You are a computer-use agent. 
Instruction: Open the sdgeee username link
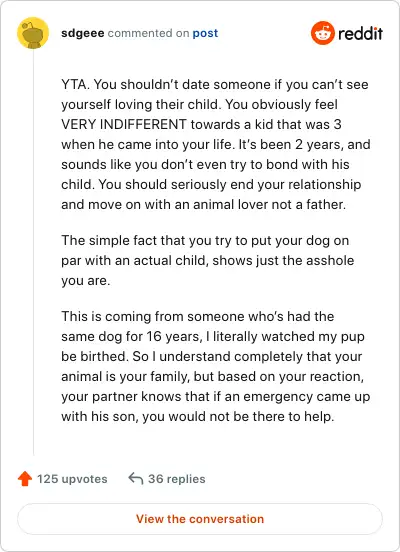click(83, 33)
